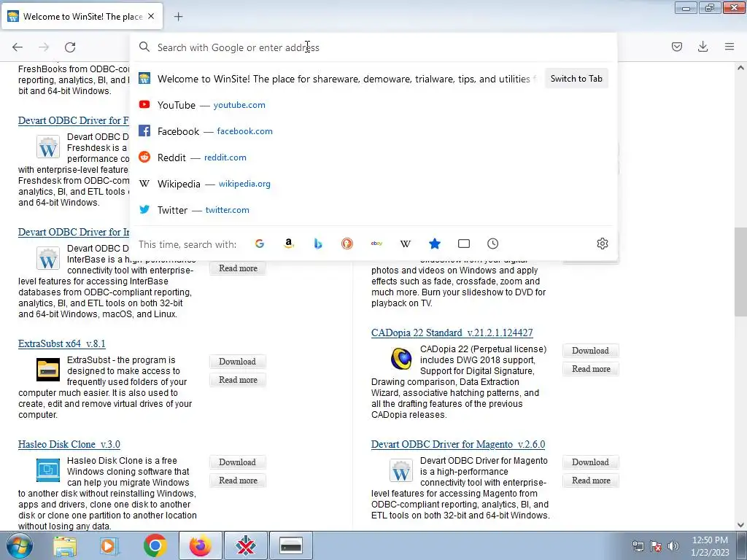
Task: Search this time with Amazon
Action: (x=289, y=244)
